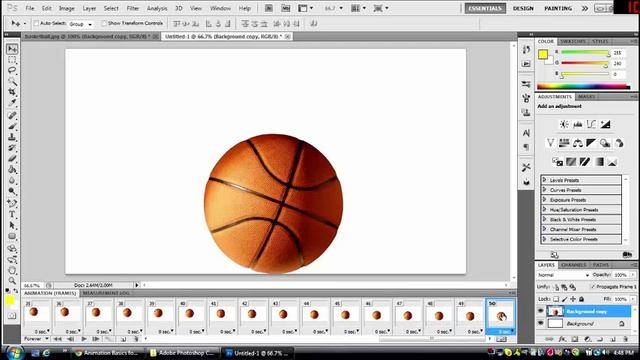This screenshot has height=360, width=640.
Task: Select the Clone Stamp tool
Action: [x=12, y=137]
